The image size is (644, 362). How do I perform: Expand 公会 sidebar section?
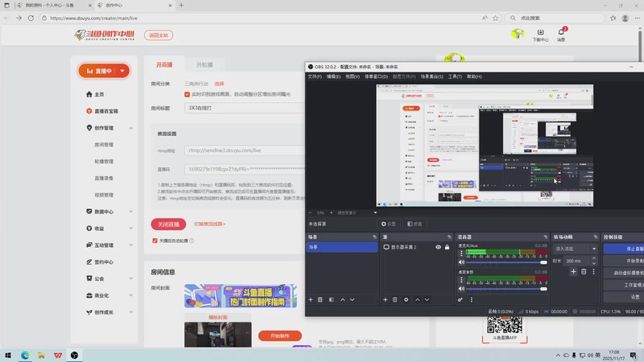(131, 278)
